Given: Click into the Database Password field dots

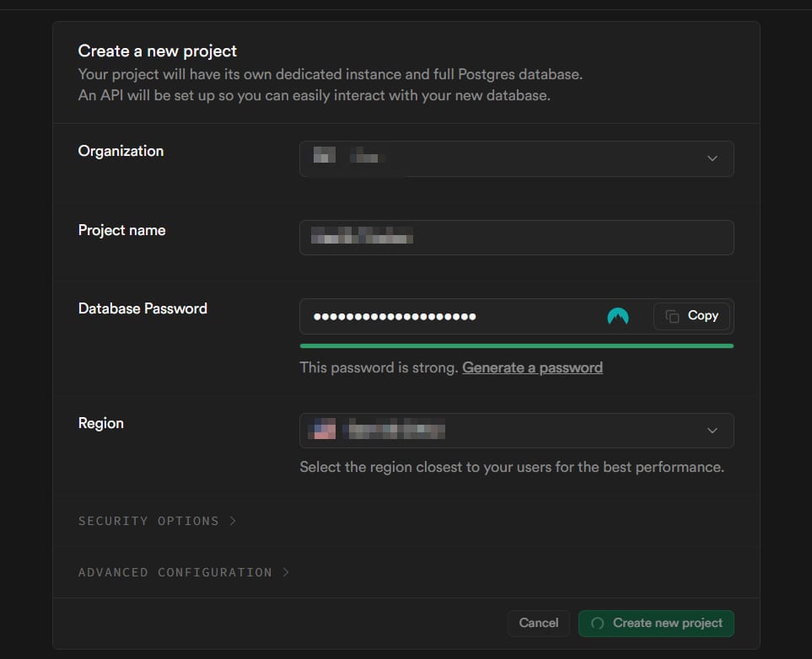Looking at the screenshot, I should (395, 317).
